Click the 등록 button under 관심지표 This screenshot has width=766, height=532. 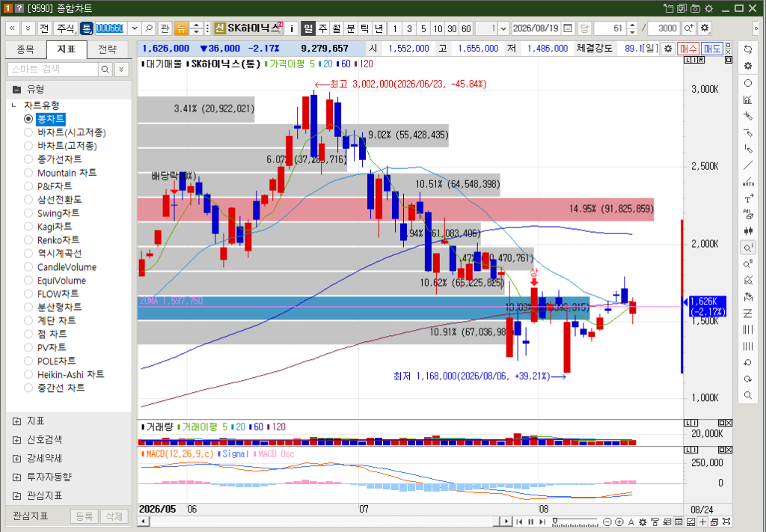85,516
